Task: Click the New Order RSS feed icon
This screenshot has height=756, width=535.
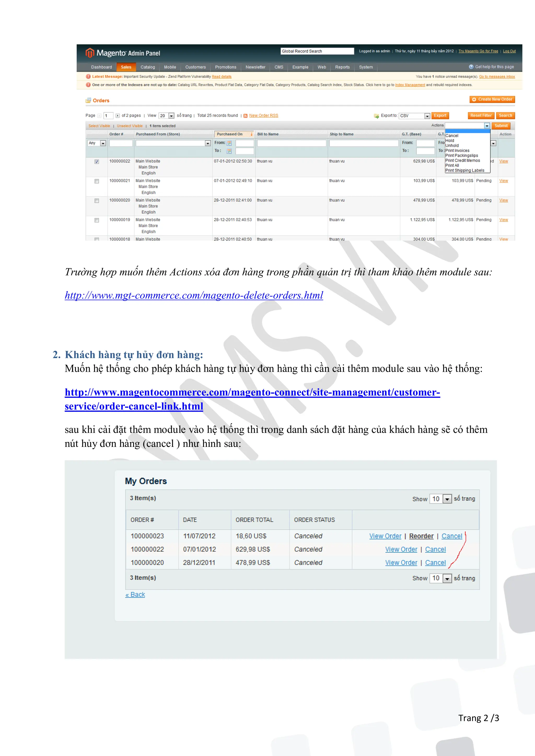Action: point(246,116)
